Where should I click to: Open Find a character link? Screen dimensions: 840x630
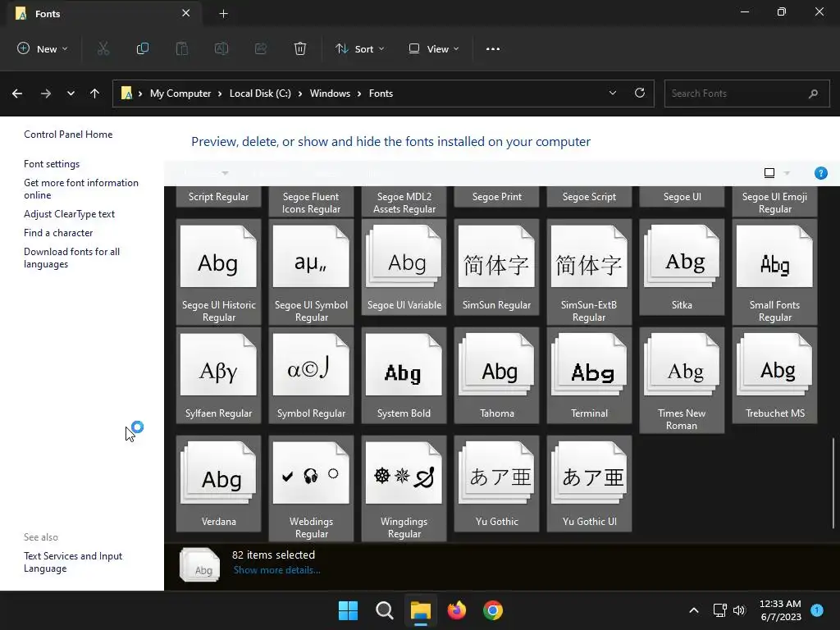pyautogui.click(x=58, y=232)
